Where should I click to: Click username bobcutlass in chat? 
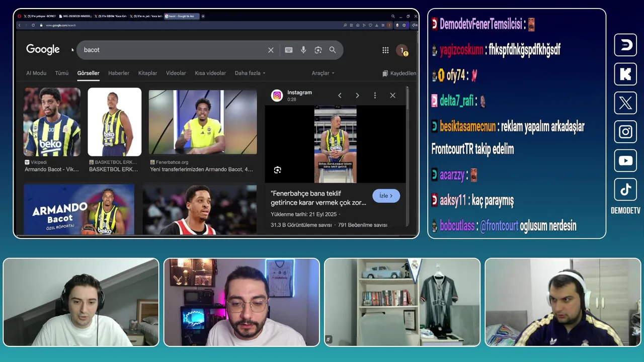(457, 226)
